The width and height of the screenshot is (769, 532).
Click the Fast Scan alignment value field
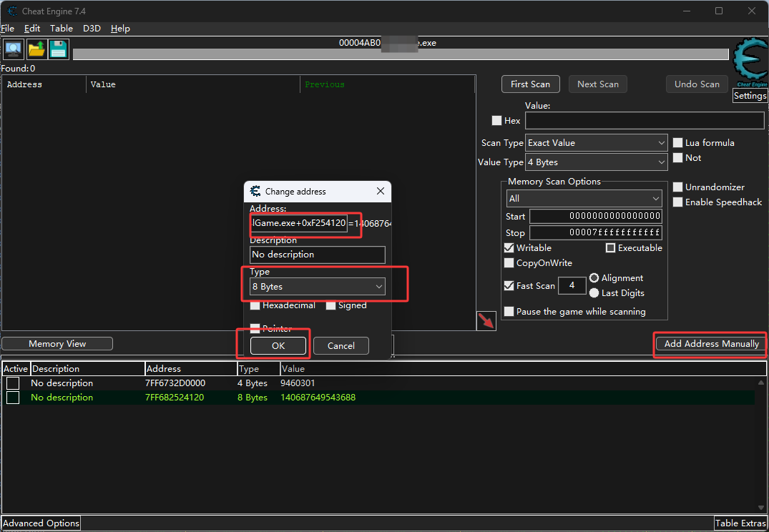pos(572,285)
